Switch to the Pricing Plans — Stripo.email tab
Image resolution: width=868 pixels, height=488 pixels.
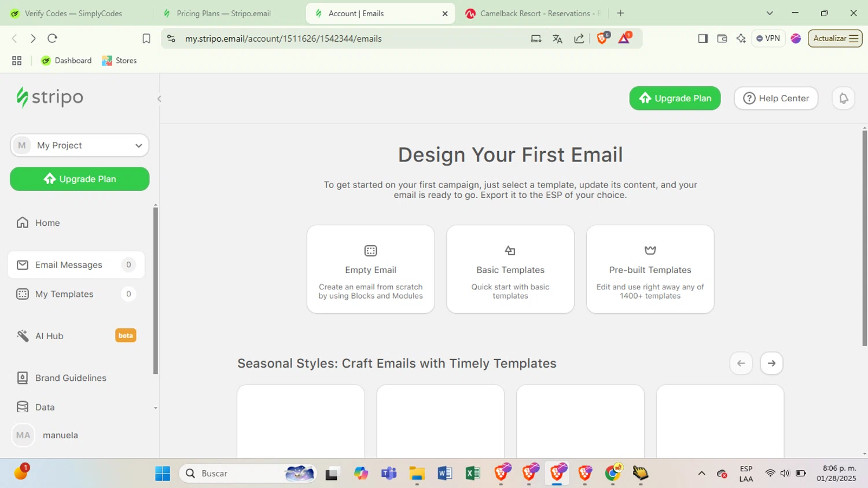pos(223,13)
